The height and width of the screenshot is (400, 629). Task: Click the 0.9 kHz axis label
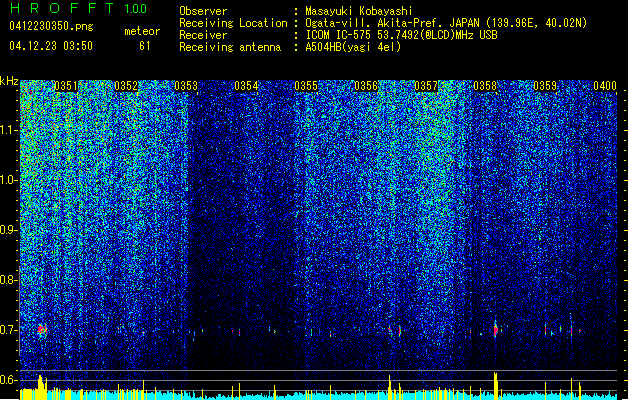(9, 230)
